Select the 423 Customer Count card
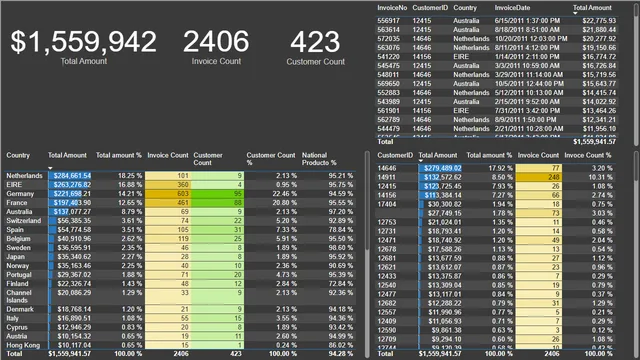The width and height of the screenshot is (640, 360). (x=315, y=47)
